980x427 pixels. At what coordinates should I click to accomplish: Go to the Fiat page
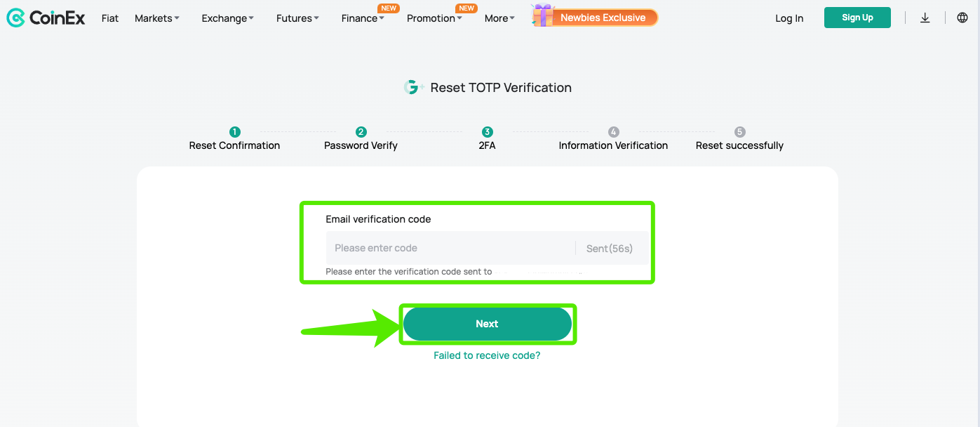pos(110,18)
